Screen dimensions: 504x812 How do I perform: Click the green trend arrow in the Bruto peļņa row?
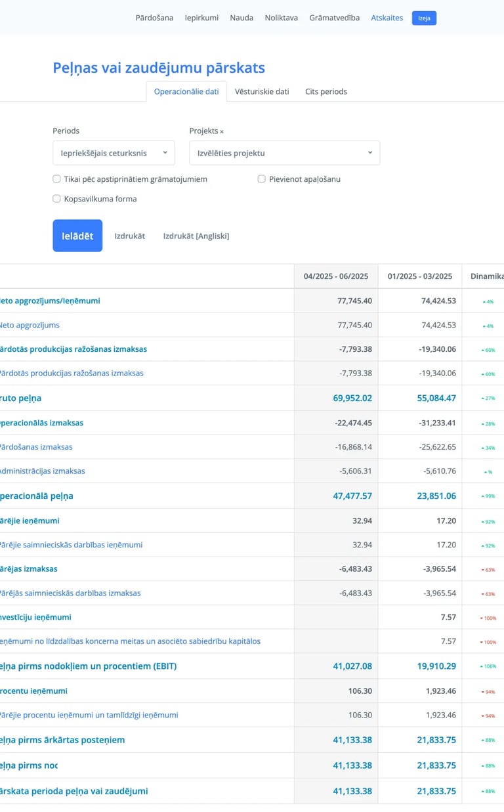click(x=484, y=398)
